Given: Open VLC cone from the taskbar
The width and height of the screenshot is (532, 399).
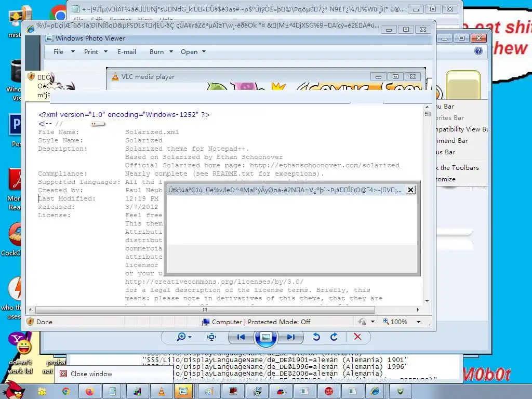Looking at the screenshot, I should click(x=162, y=392).
